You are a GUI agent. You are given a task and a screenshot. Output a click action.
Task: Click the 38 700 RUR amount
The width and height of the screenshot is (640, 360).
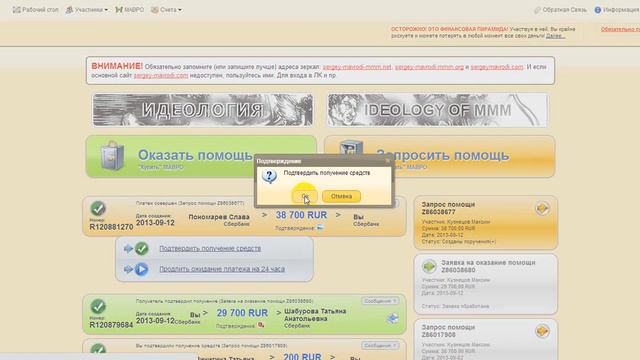point(301,215)
